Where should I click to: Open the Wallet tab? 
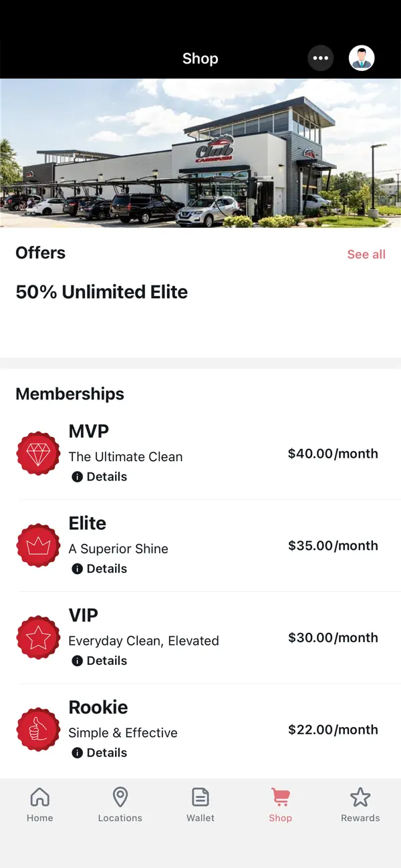(200, 805)
